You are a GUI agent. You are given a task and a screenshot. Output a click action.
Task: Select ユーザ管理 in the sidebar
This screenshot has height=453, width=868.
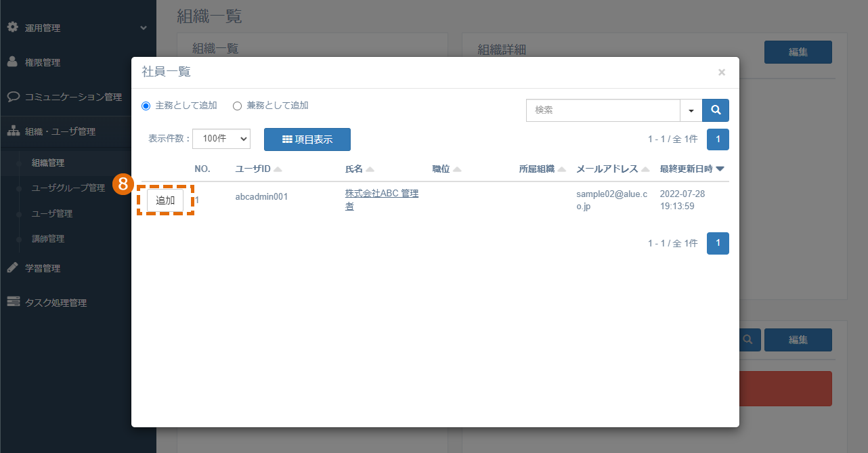tap(52, 214)
